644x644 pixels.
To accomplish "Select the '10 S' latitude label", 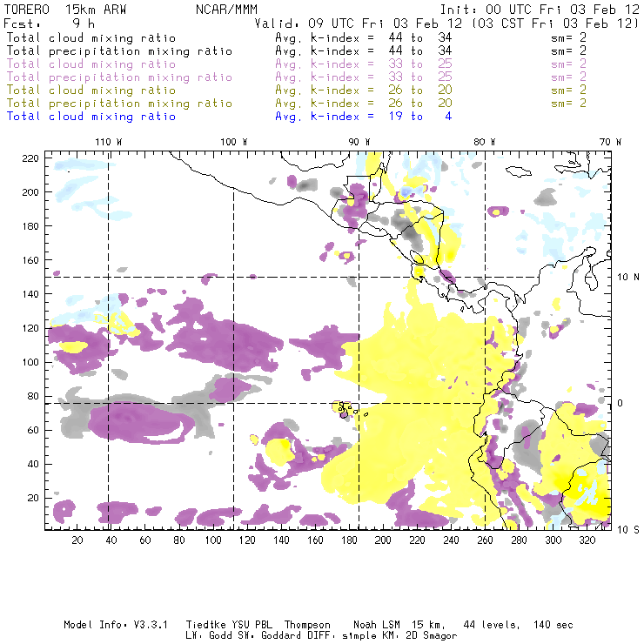I will (628, 530).
